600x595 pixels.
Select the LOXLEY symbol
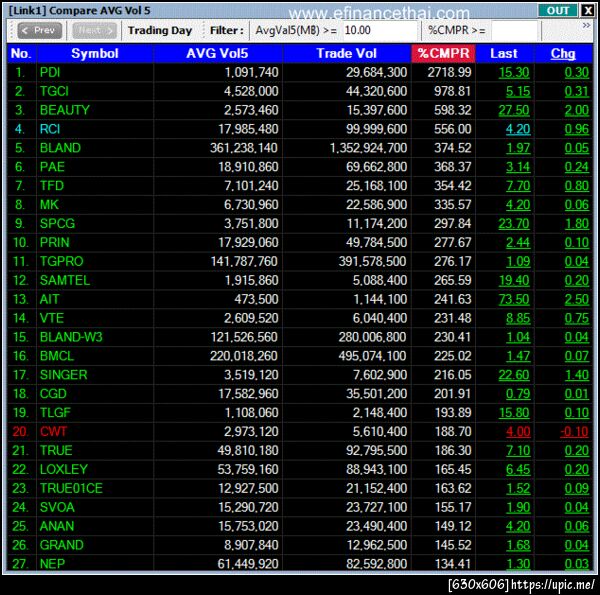pyautogui.click(x=64, y=469)
